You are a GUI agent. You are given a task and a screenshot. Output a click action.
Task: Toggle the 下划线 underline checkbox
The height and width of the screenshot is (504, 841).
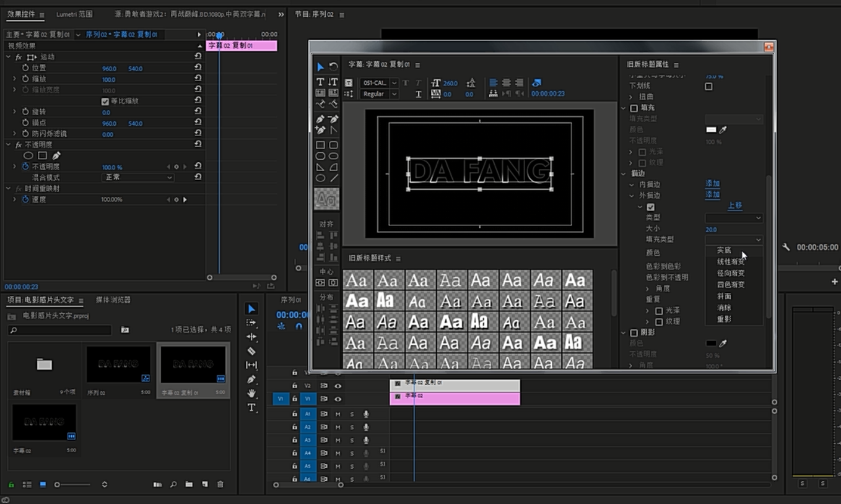click(x=708, y=86)
